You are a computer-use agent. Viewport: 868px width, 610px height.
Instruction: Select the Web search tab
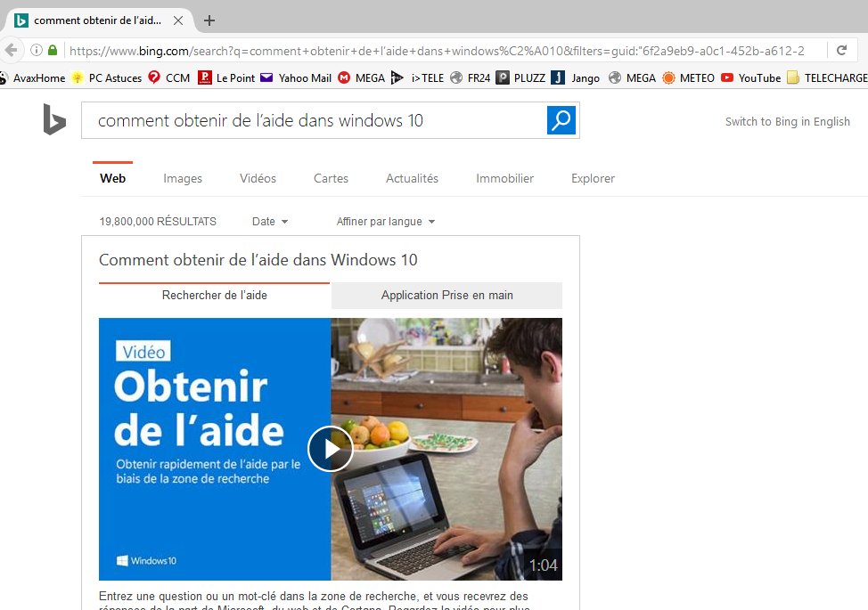[113, 178]
